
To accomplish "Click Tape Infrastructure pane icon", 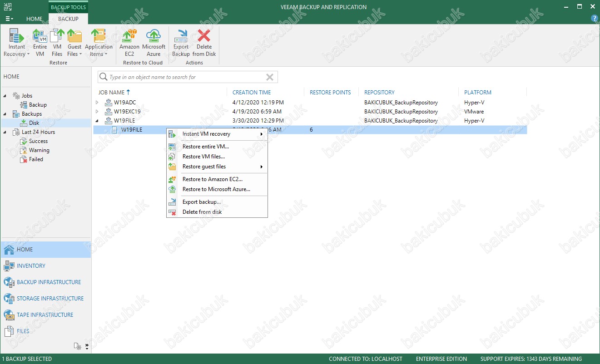I will (9, 315).
